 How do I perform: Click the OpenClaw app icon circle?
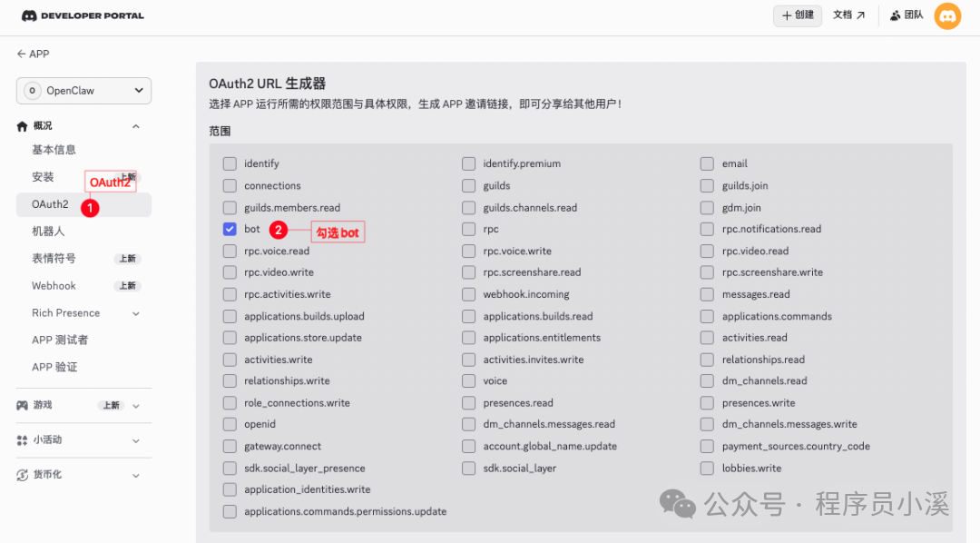click(x=33, y=91)
